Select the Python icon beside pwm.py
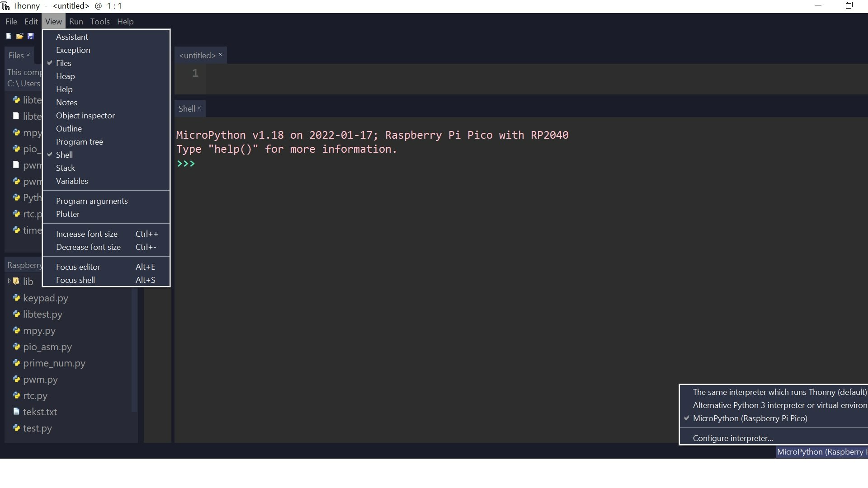 tap(16, 379)
